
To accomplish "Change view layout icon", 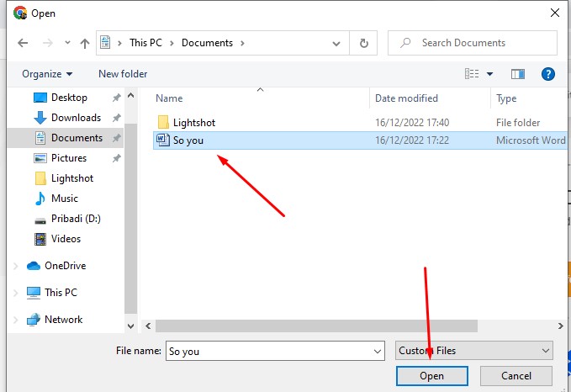I will 472,74.
